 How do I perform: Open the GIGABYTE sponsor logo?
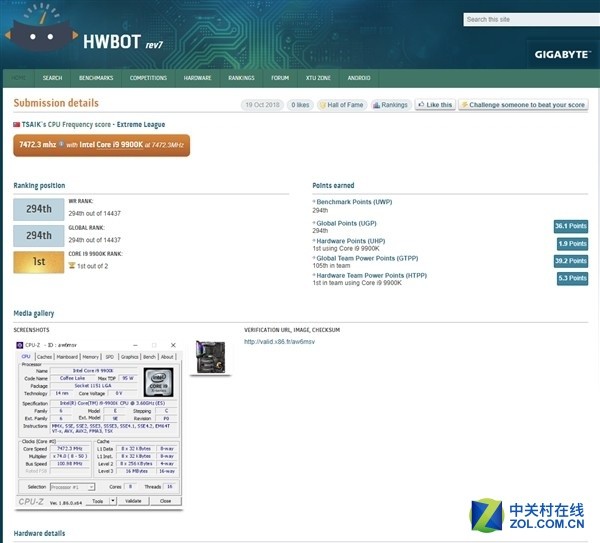(562, 55)
